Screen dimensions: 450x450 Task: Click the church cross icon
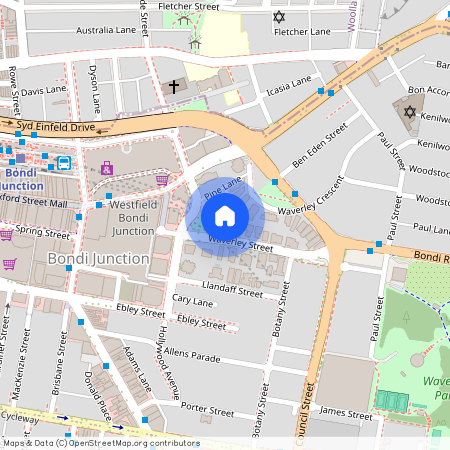coord(174,86)
